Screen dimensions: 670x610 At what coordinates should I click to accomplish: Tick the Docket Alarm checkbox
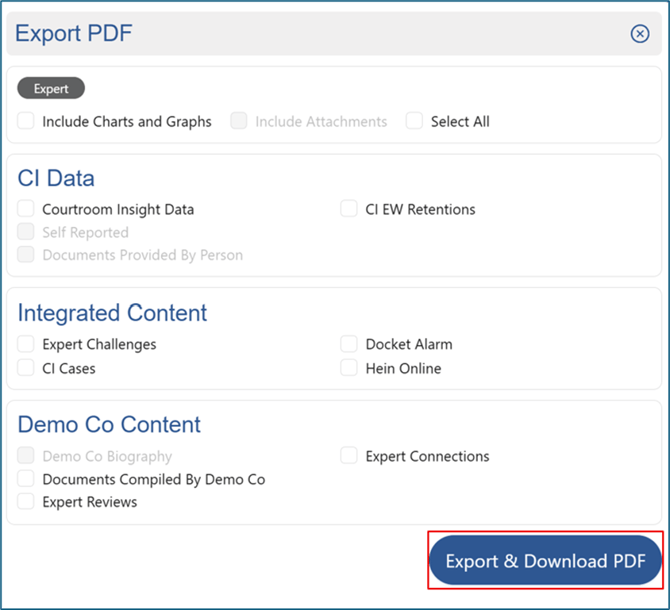349,344
